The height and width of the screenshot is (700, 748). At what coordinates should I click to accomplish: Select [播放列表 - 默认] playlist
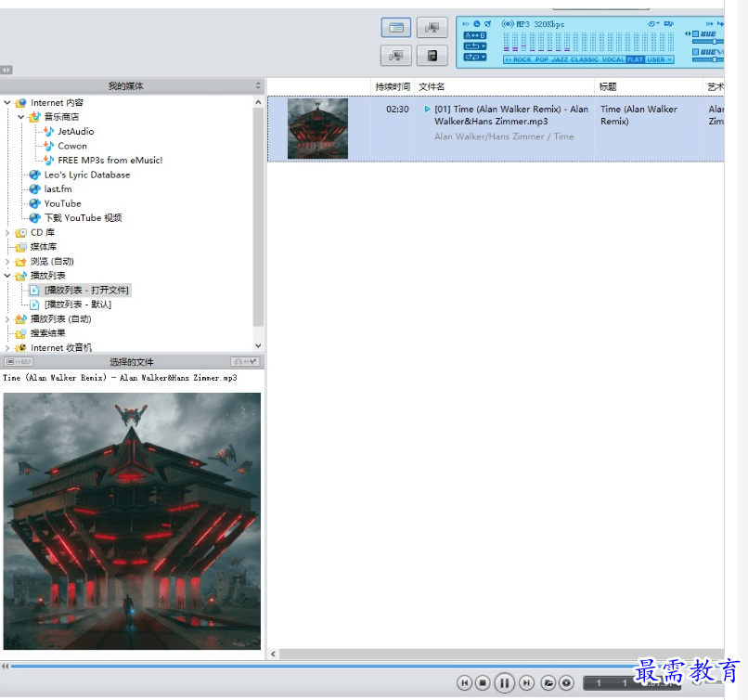coord(78,305)
